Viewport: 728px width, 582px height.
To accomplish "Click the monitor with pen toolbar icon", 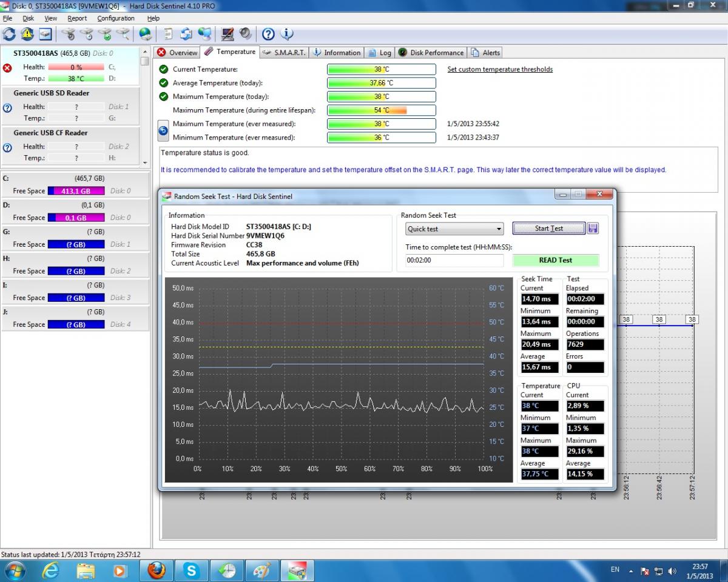I will pos(227,34).
